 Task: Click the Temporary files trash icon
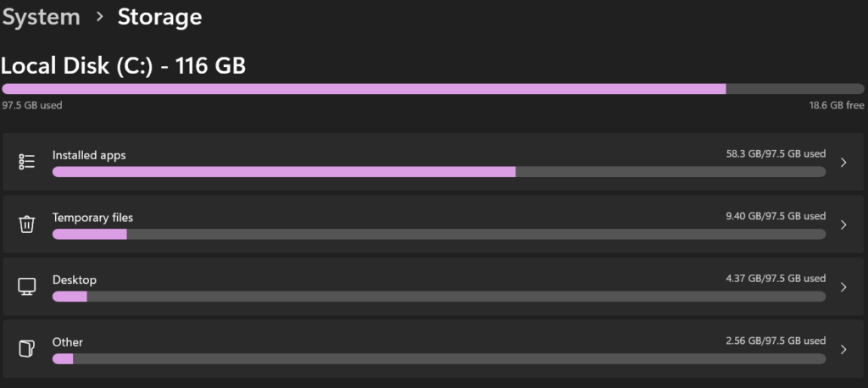coord(26,224)
